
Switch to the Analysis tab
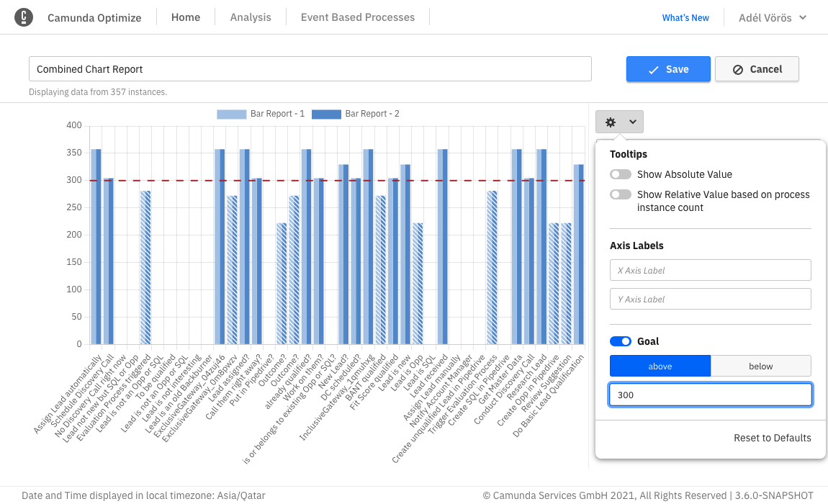pyautogui.click(x=250, y=17)
